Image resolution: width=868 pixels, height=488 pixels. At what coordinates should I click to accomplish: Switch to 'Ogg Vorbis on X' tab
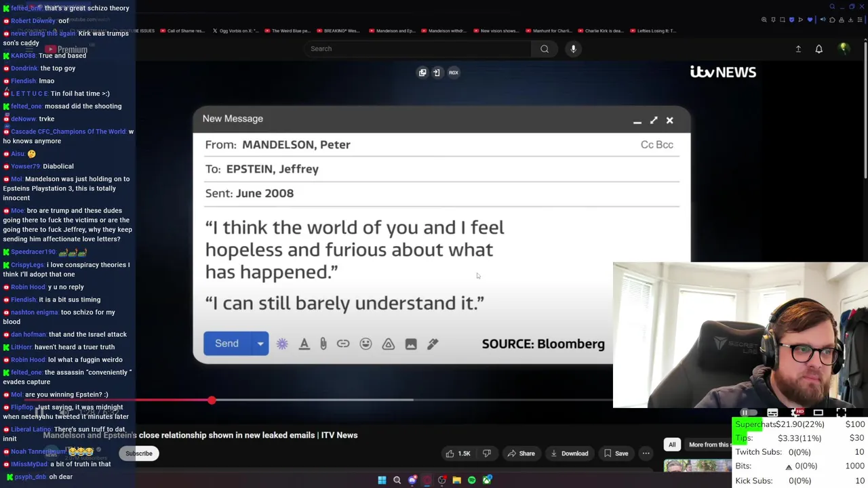point(235,30)
